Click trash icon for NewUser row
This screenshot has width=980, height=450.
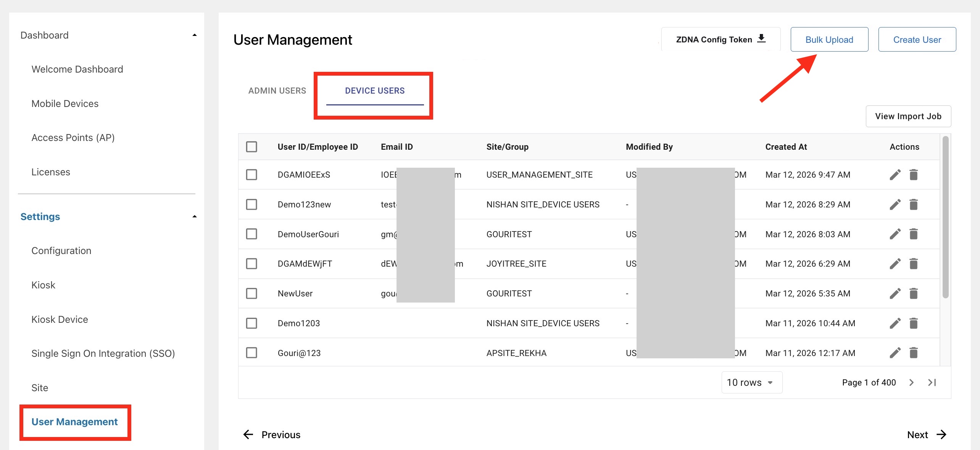click(x=914, y=293)
